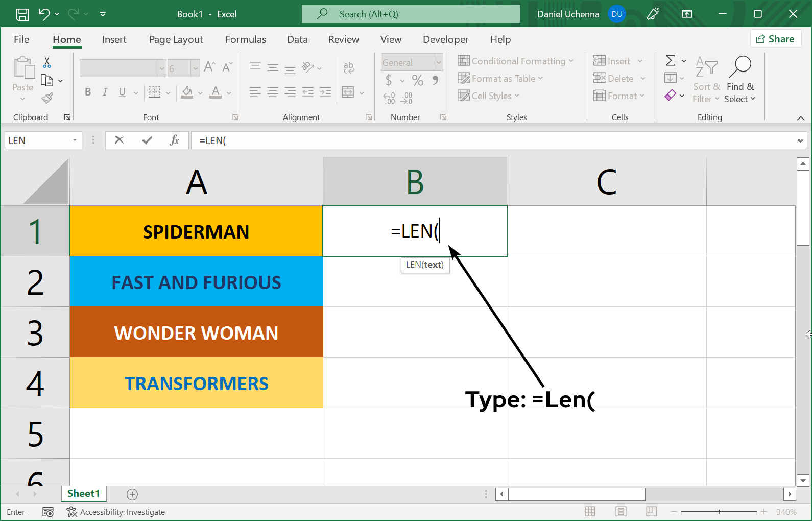Open the Formulas ribbon tab
This screenshot has width=812, height=521.
(245, 39)
